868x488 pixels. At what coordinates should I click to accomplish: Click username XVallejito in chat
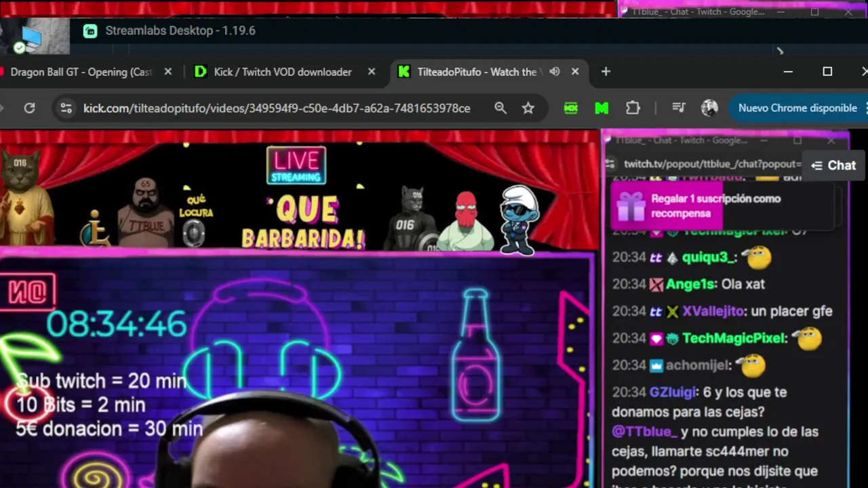(713, 311)
